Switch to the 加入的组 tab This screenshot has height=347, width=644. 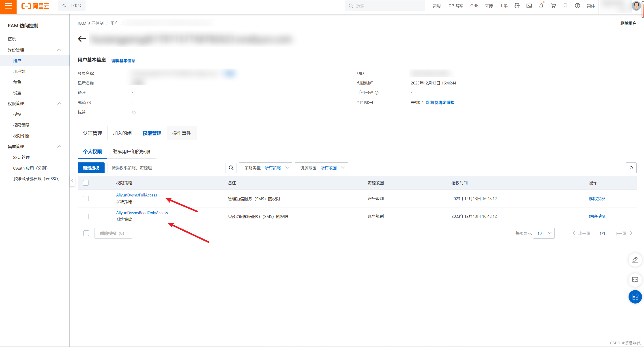(122, 133)
